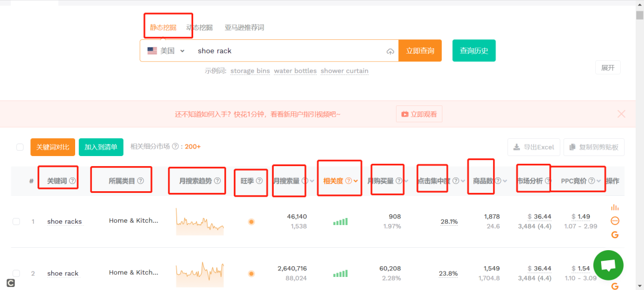Click the $1.49 PPC bid value
Viewport: 644px width, 290px height.
[x=581, y=217]
